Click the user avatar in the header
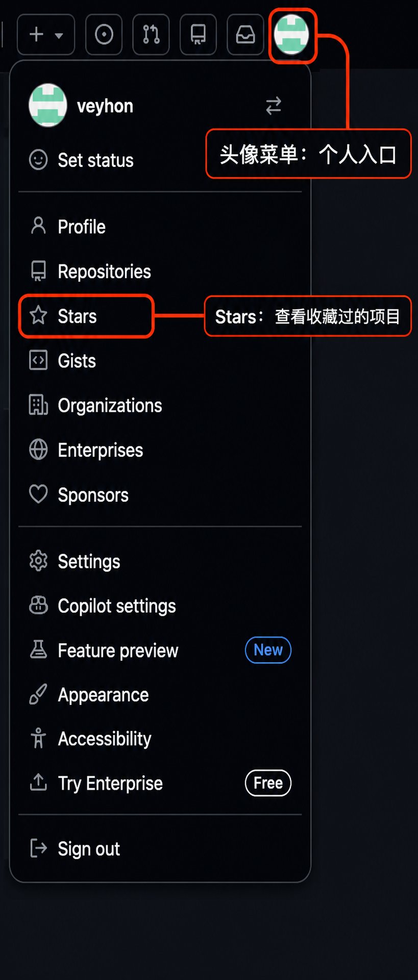The image size is (418, 980). coord(291,35)
